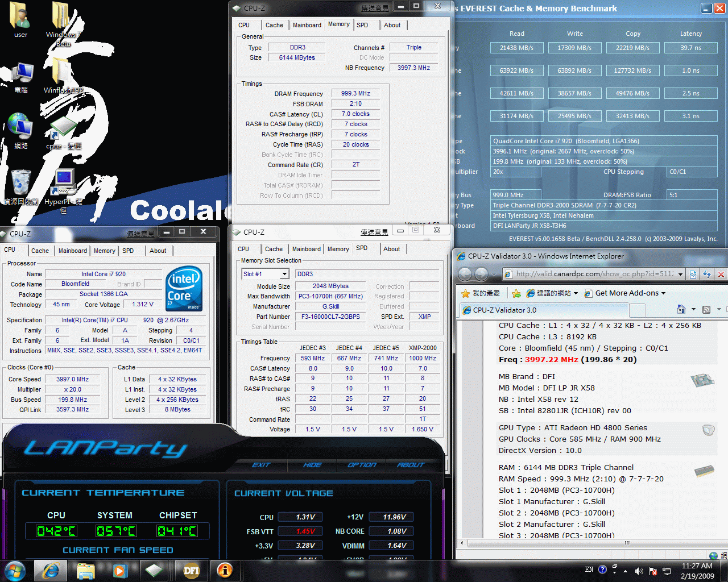Stop page loading in Internet Explorer
Image resolution: width=728 pixels, height=582 pixels.
click(x=721, y=274)
